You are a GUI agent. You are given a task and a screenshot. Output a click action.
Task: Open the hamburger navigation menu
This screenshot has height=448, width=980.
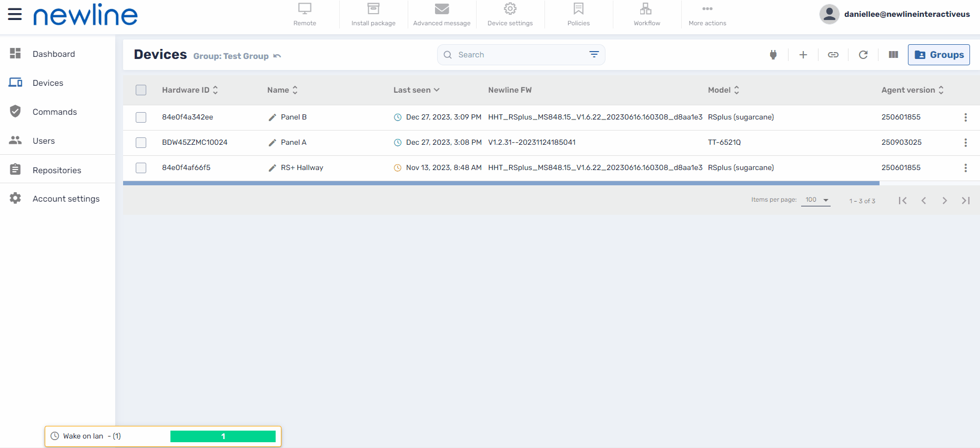click(x=15, y=14)
